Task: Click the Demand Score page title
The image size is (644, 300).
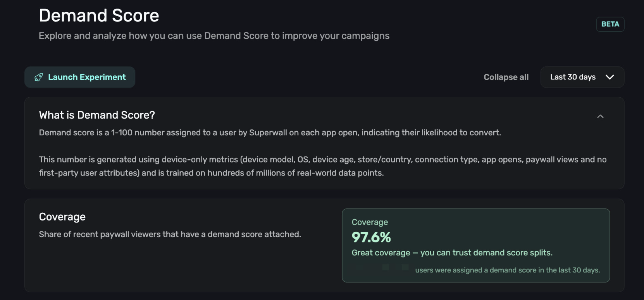Action: coord(99,16)
